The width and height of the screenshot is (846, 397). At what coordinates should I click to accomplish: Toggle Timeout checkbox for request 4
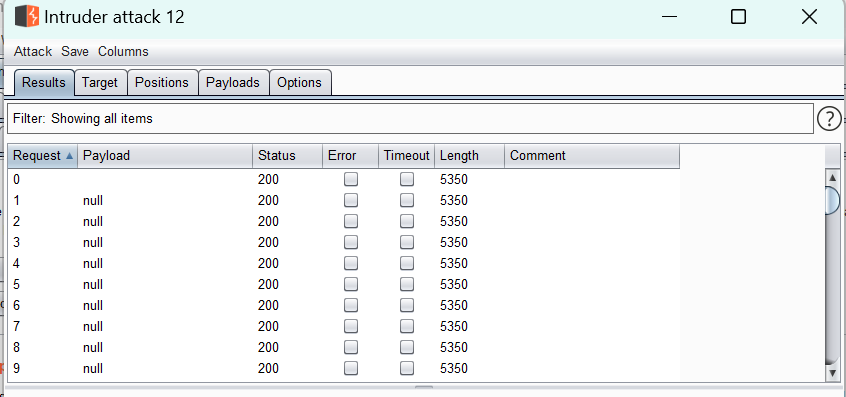coord(407,263)
